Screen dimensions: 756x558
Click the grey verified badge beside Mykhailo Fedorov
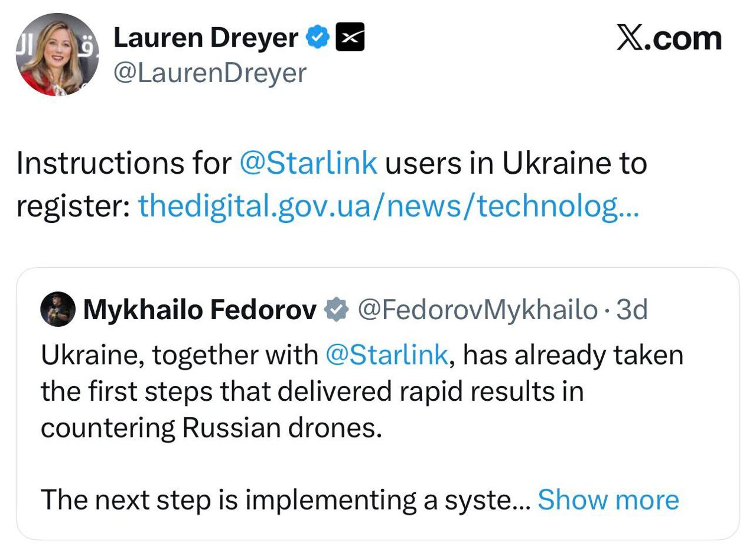(336, 309)
